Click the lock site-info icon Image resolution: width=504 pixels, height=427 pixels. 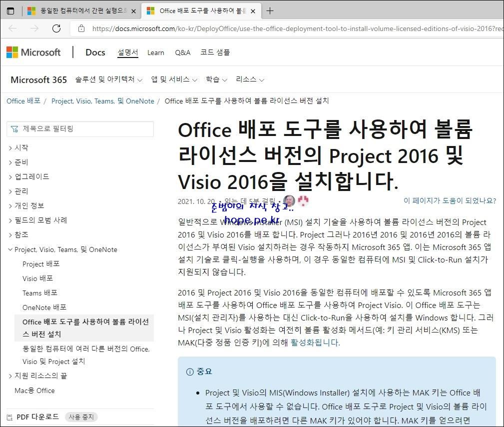coord(81,28)
